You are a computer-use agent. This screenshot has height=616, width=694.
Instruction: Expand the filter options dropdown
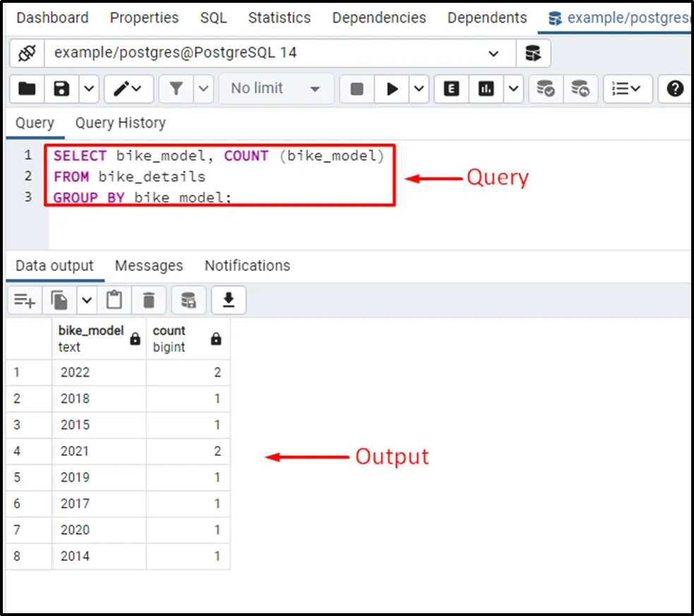pos(203,89)
